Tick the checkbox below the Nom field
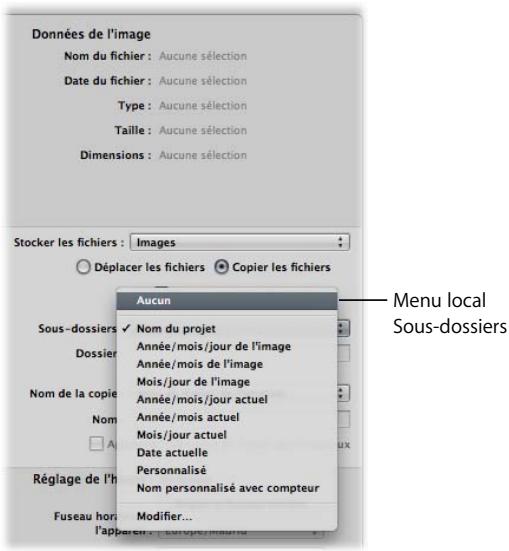This screenshot has height=551, width=509. [96, 444]
